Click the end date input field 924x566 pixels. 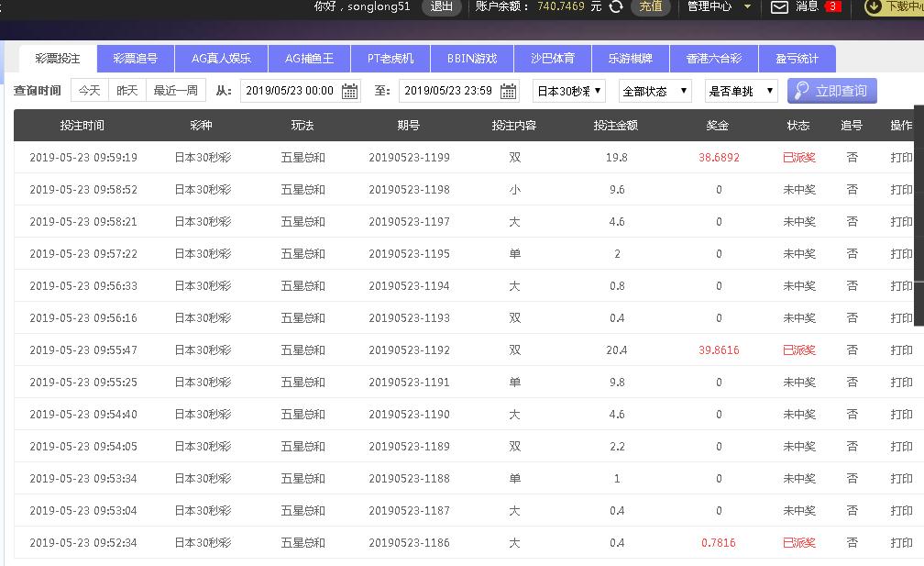tap(459, 91)
